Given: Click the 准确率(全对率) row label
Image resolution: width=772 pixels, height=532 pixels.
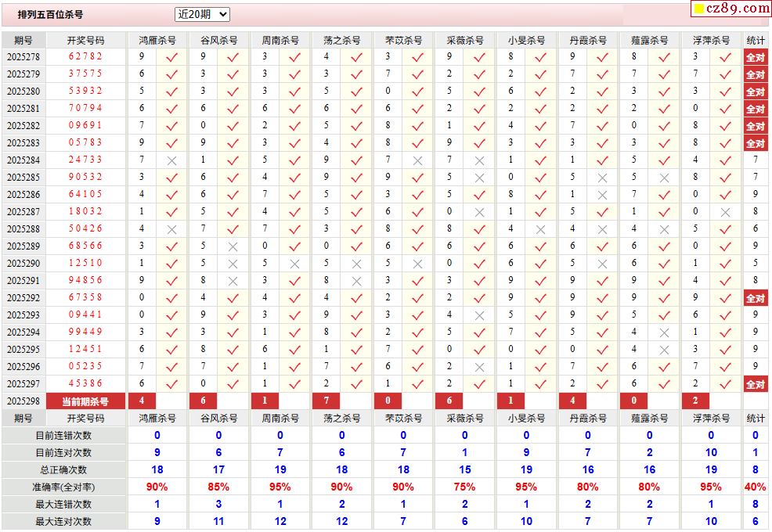Looking at the screenshot, I should pyautogui.click(x=63, y=487).
